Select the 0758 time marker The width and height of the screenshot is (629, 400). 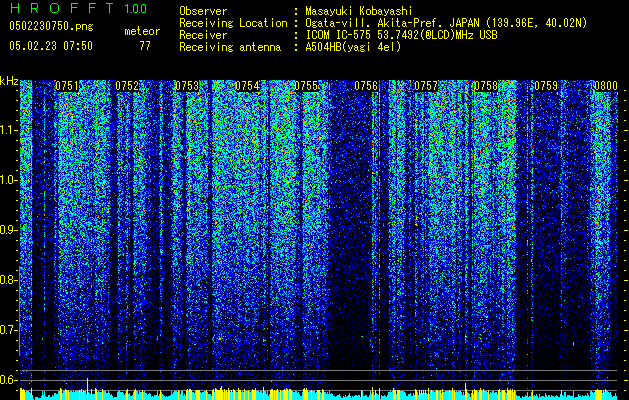(x=486, y=86)
